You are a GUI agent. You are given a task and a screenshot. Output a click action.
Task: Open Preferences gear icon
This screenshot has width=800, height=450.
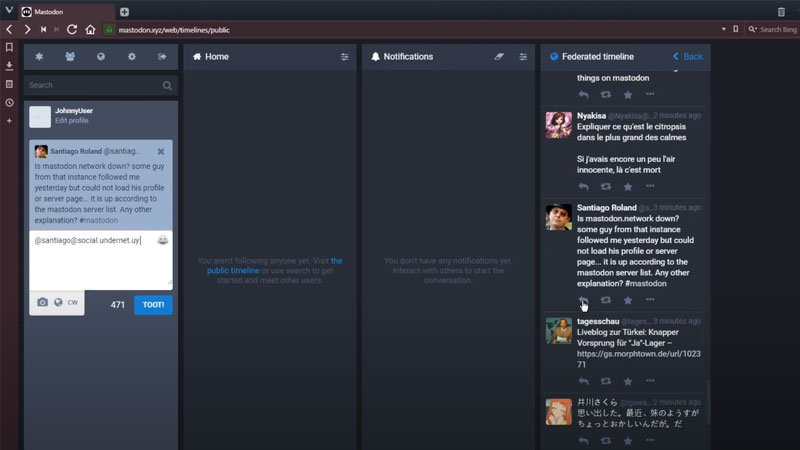(132, 57)
